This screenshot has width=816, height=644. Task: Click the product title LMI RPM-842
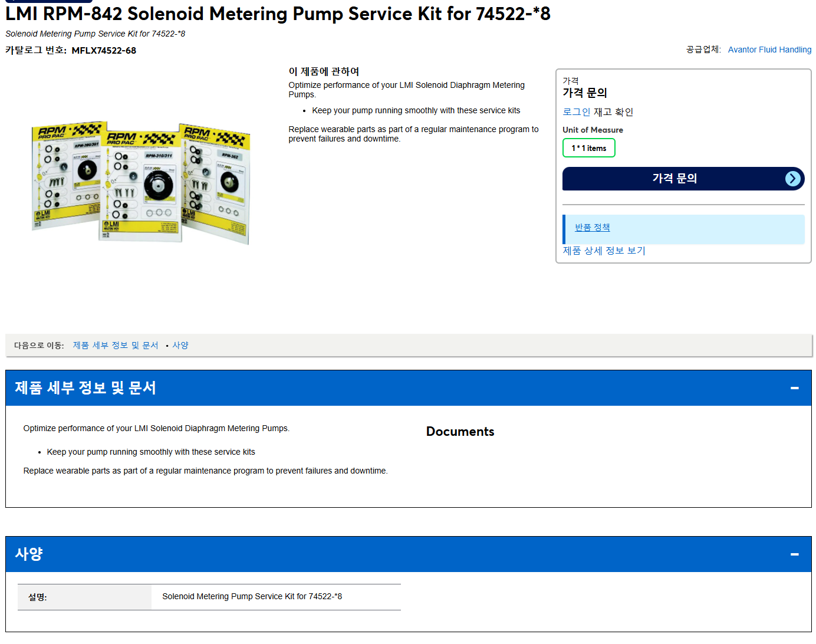click(278, 13)
